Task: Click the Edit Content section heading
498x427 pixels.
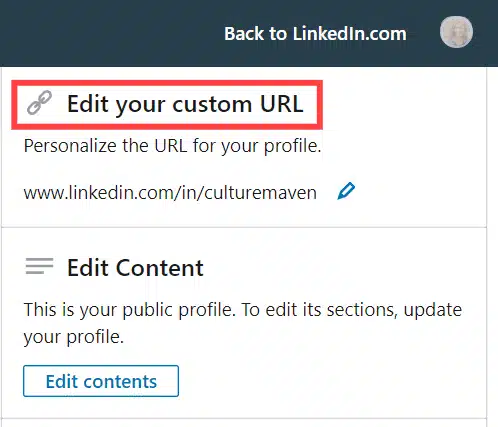Action: tap(135, 268)
